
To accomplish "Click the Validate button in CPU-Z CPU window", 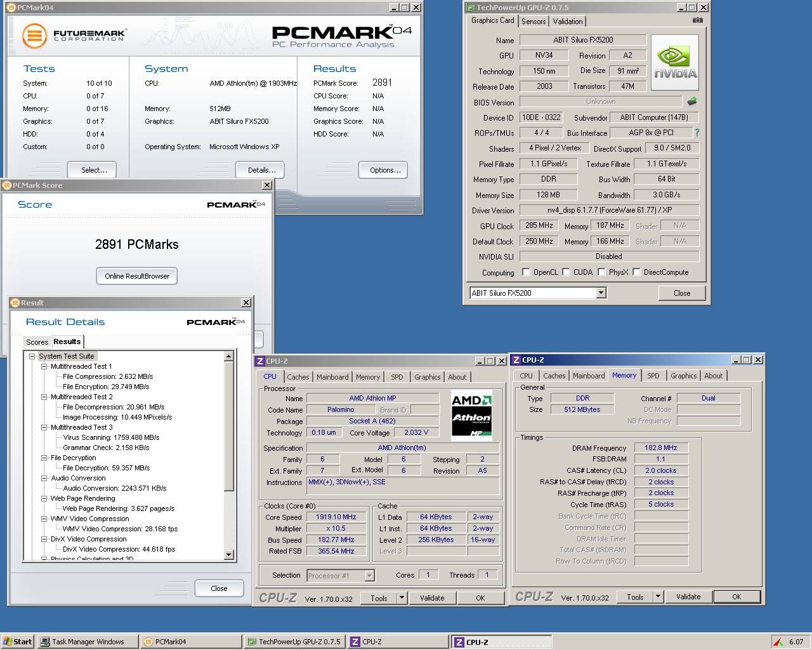I will [432, 598].
